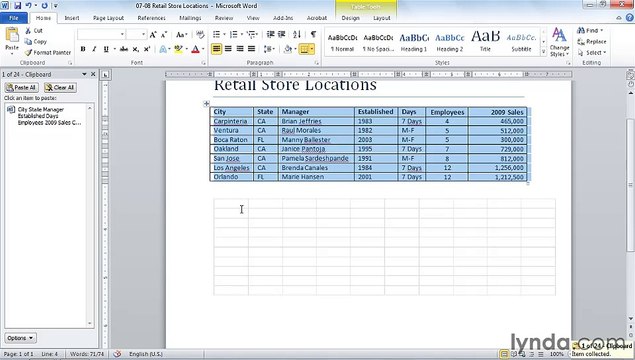Toggle Align Text Left
The image size is (635, 360).
pyautogui.click(x=217, y=49)
